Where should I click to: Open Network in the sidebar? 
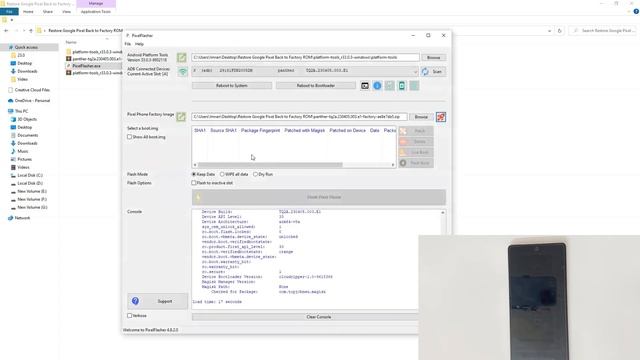(22, 218)
